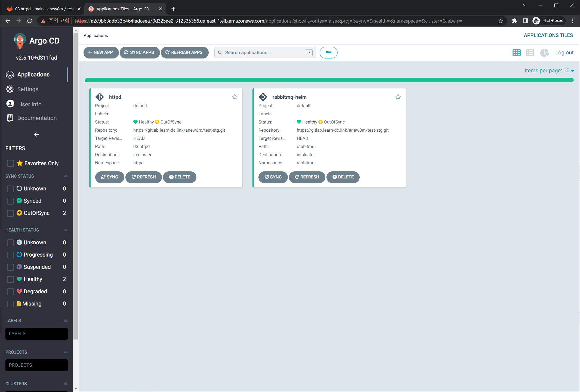The height and width of the screenshot is (392, 580).
Task: Open Settings in the sidebar
Action: [27, 89]
